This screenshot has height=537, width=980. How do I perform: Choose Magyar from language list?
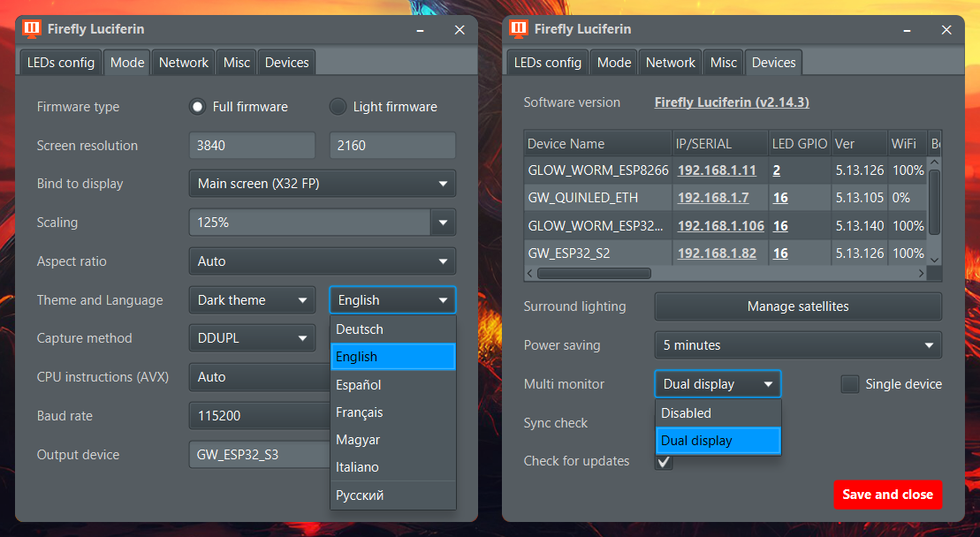click(x=392, y=440)
